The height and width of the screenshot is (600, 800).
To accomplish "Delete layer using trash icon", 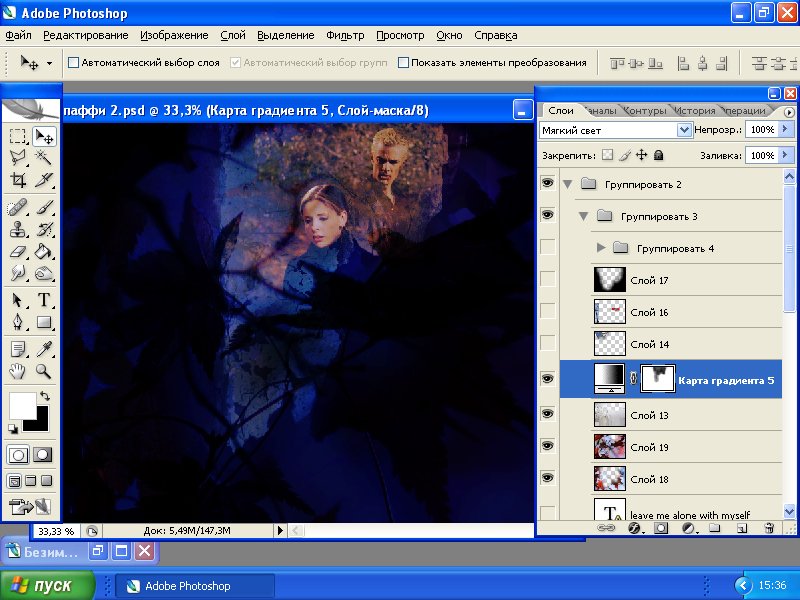I will (x=768, y=527).
